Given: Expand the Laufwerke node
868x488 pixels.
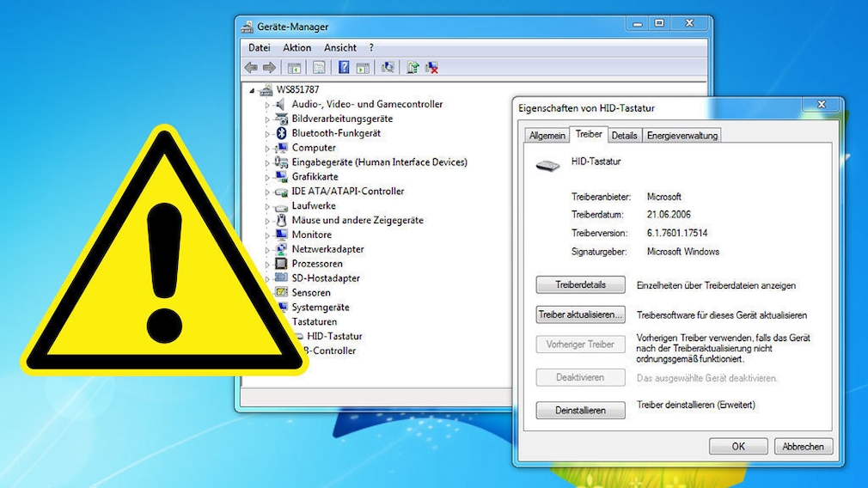Looking at the screenshot, I should [x=266, y=206].
